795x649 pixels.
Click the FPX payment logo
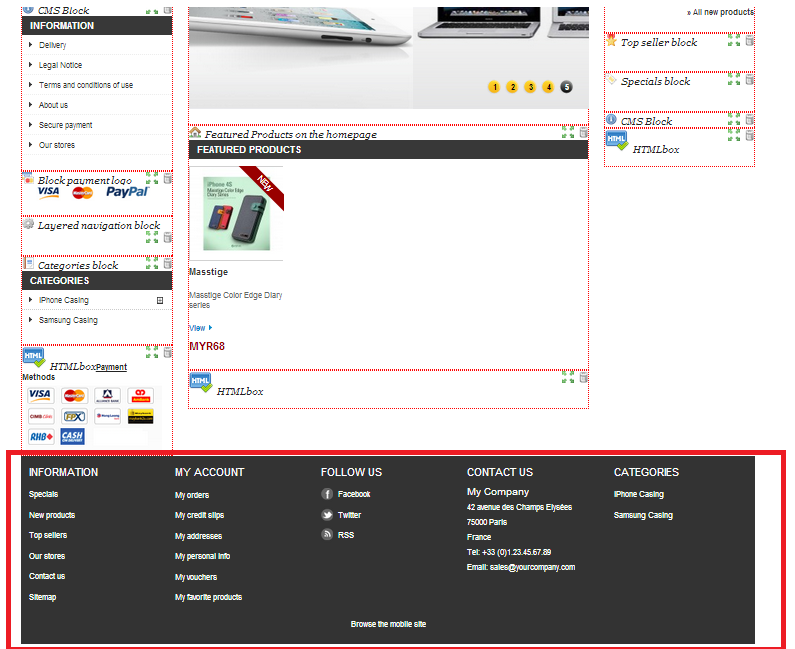[75, 416]
